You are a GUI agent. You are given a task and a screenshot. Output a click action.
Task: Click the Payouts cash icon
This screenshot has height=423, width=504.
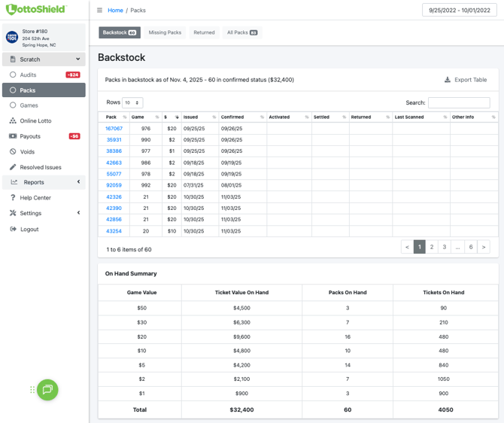(x=13, y=136)
